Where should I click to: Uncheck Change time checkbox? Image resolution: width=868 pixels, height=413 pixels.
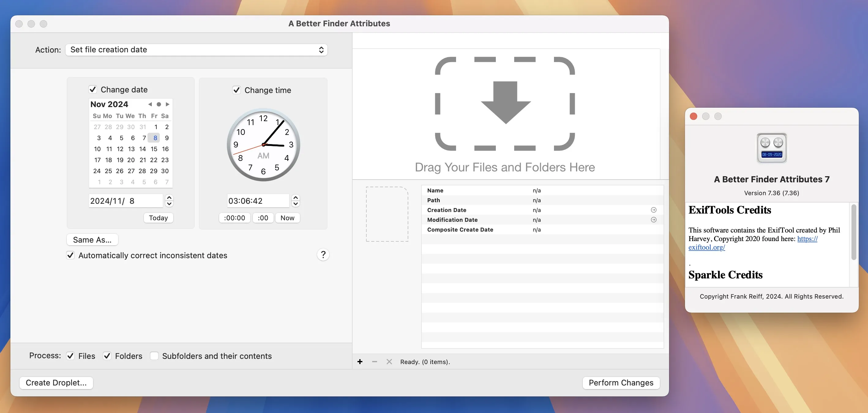click(x=236, y=90)
